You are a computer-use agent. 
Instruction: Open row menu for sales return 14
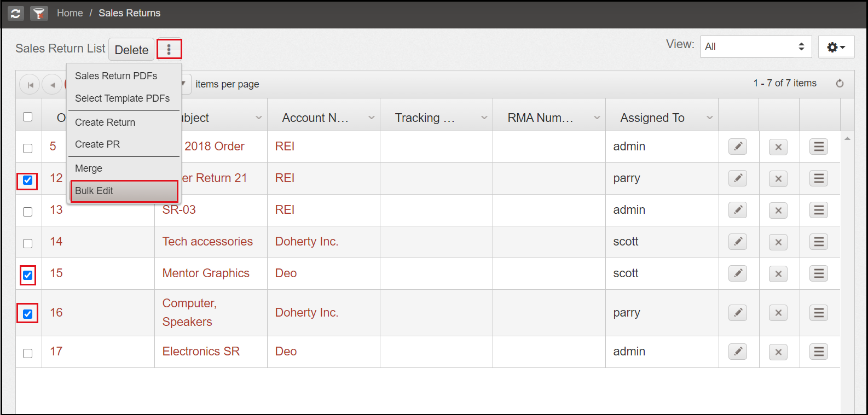pos(819,242)
